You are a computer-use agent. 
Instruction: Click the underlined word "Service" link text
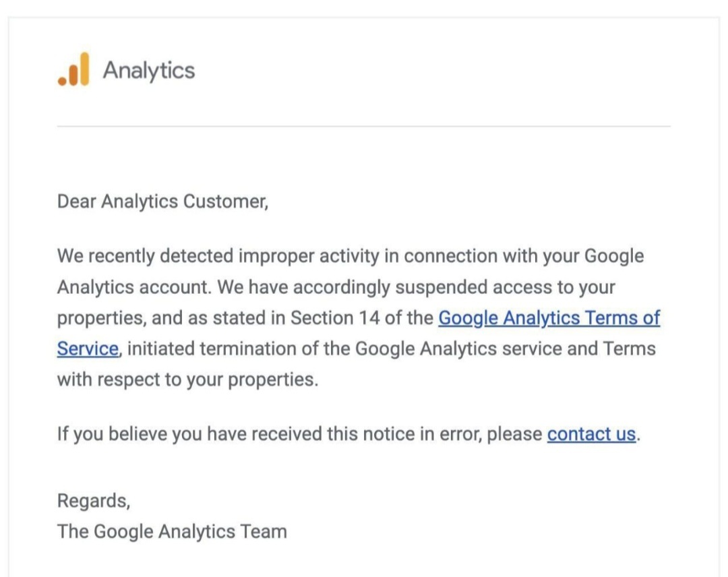(x=88, y=348)
